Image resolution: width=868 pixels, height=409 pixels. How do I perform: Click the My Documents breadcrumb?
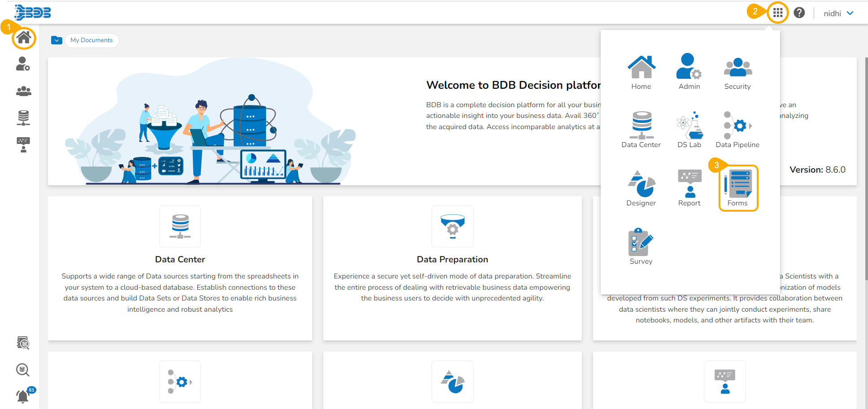pos(92,40)
